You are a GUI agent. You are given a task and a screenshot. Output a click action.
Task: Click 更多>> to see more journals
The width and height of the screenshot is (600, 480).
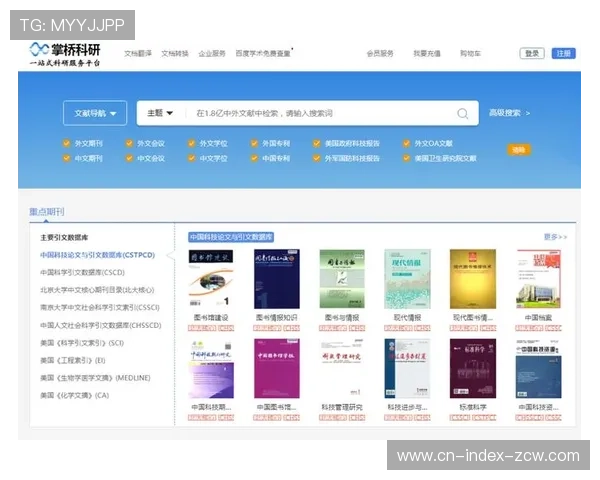[556, 237]
